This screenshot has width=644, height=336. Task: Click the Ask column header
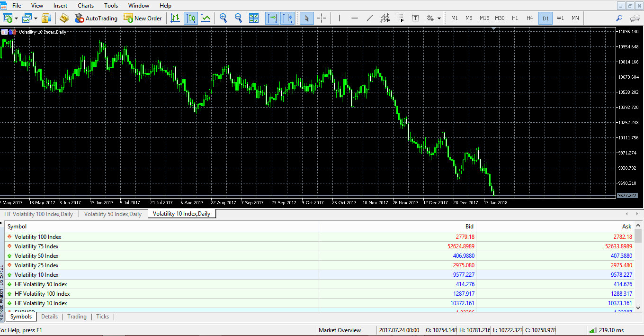click(555, 227)
